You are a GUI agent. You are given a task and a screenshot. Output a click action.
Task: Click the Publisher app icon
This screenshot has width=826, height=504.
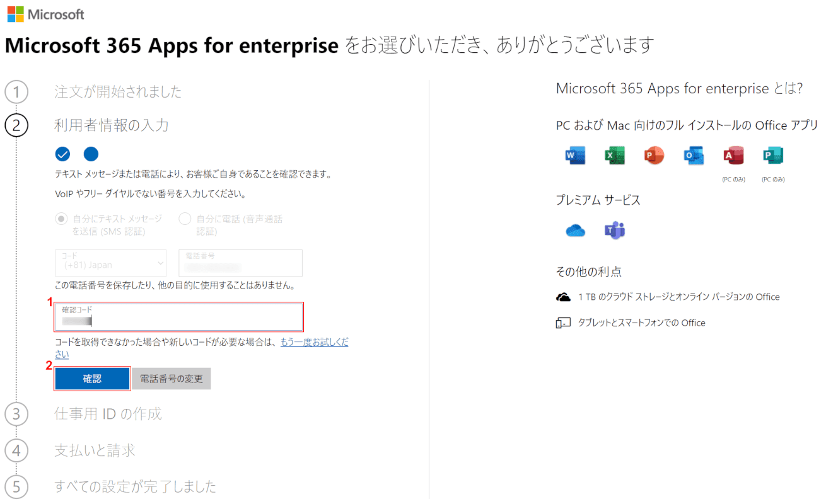tap(772, 155)
